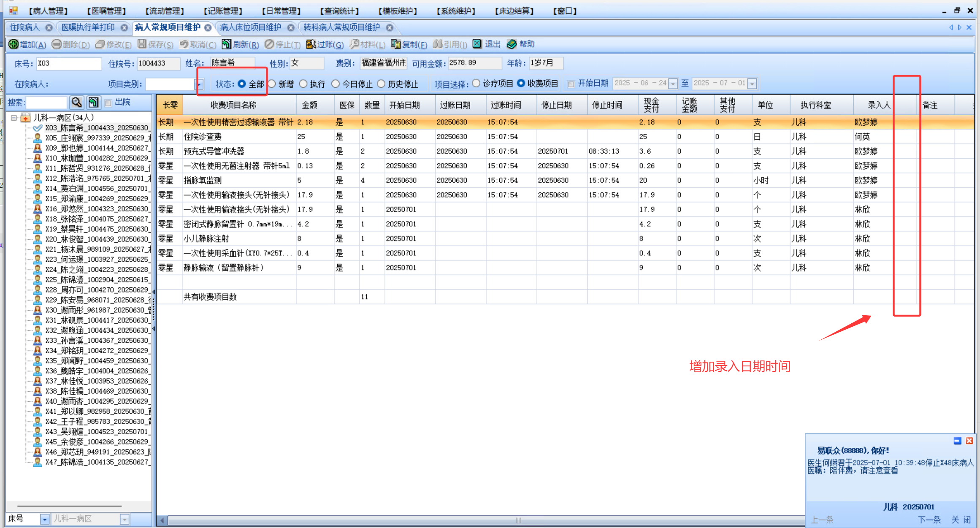This screenshot has height=528, width=980.
Task: Select patient X09_郭也婷 in the tree
Action: click(96, 148)
